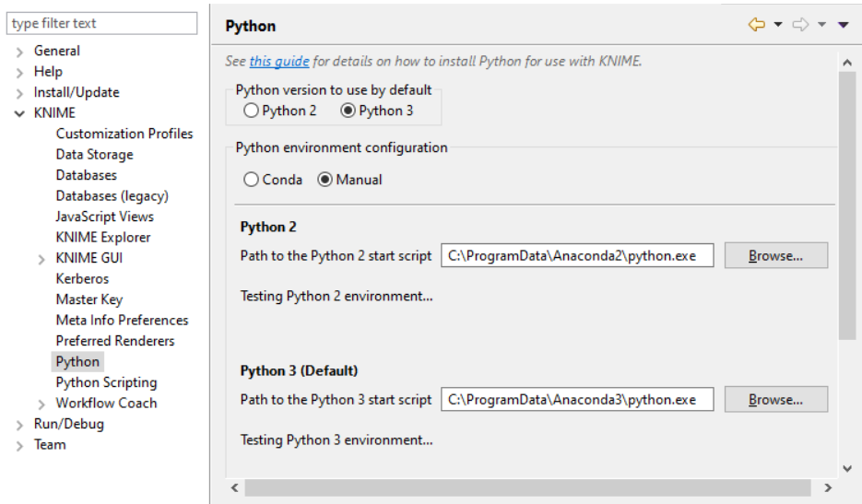
Task: Select Python 3 as default version
Action: point(348,111)
